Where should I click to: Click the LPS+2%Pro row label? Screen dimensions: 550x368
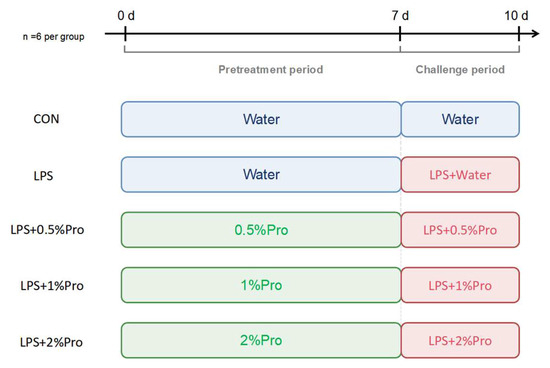(51, 342)
